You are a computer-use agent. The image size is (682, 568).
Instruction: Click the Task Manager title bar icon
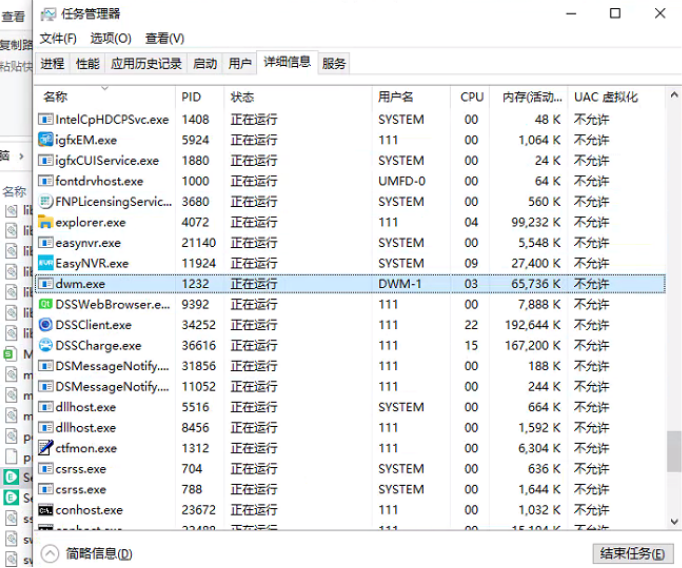(x=48, y=14)
